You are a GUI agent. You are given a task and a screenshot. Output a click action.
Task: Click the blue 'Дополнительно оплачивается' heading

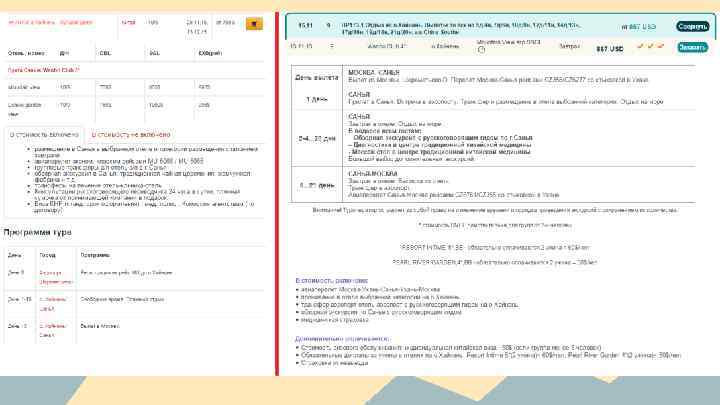[342, 339]
